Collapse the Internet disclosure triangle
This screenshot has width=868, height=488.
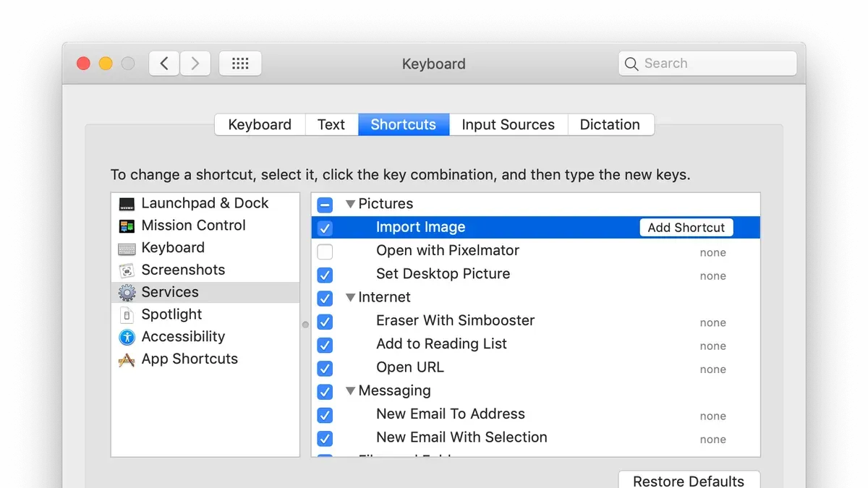[x=350, y=298]
